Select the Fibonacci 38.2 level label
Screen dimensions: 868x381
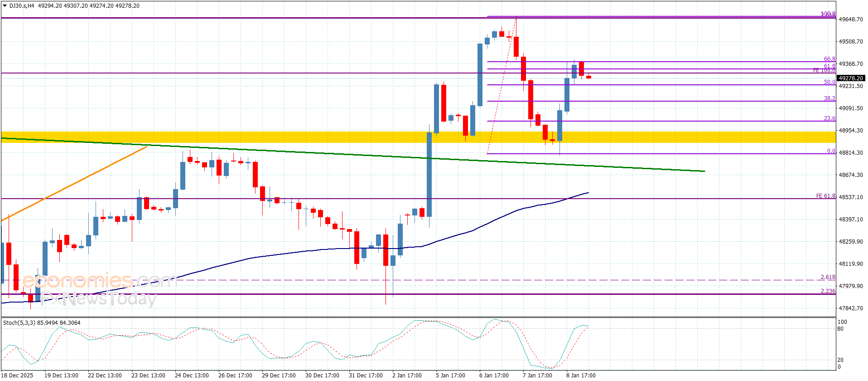(x=829, y=98)
